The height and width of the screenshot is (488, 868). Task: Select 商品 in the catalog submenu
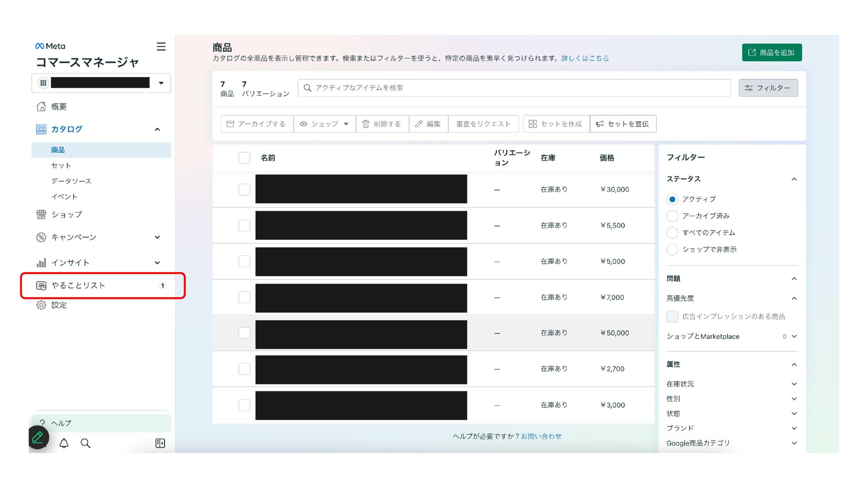101,150
